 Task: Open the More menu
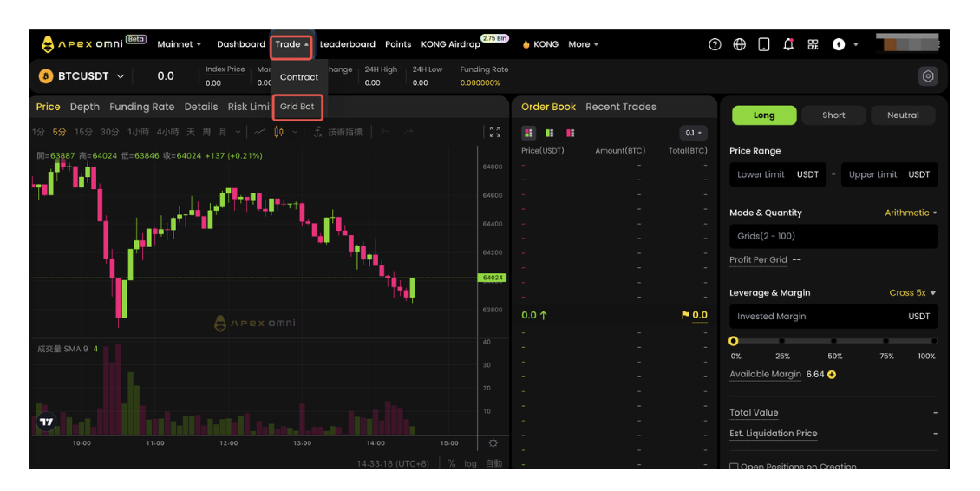pyautogui.click(x=583, y=44)
